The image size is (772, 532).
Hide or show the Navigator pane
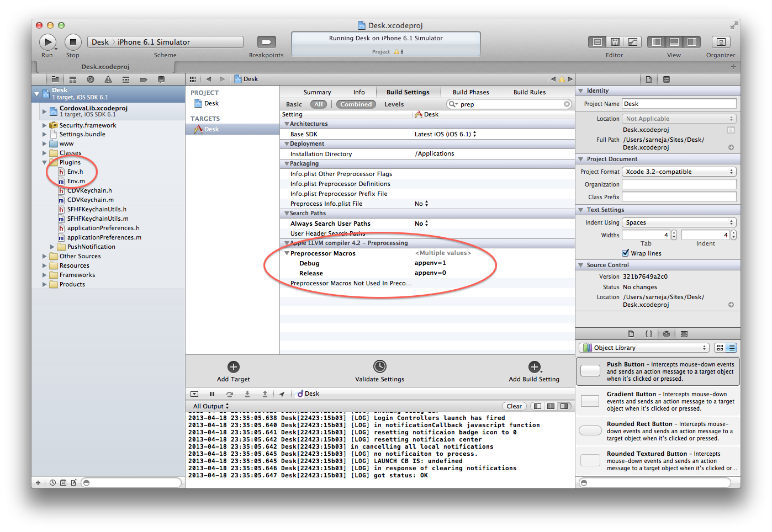pyautogui.click(x=657, y=42)
